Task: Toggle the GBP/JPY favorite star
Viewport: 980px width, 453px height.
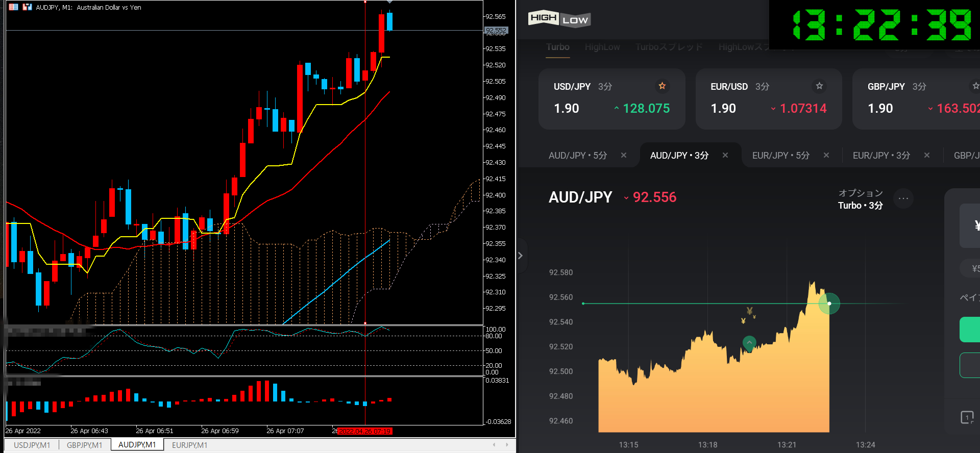Action: [x=975, y=86]
